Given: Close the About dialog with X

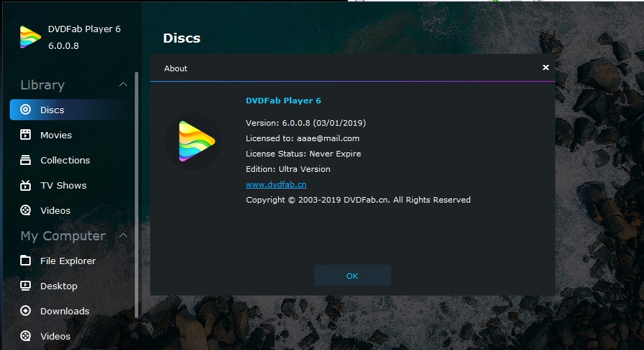Looking at the screenshot, I should point(546,67).
